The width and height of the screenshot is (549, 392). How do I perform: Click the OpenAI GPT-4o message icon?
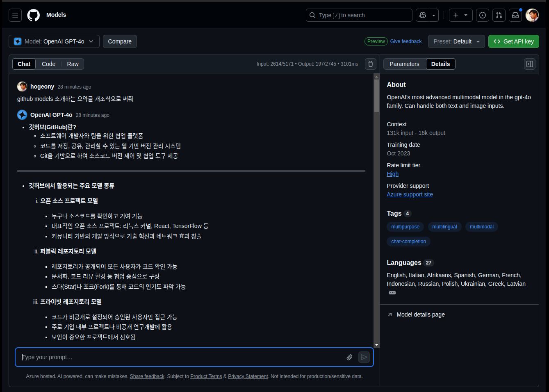(22, 115)
